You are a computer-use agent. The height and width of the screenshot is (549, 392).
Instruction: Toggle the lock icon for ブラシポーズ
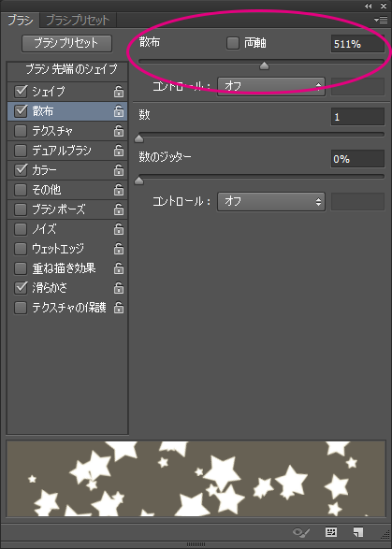pyautogui.click(x=119, y=209)
